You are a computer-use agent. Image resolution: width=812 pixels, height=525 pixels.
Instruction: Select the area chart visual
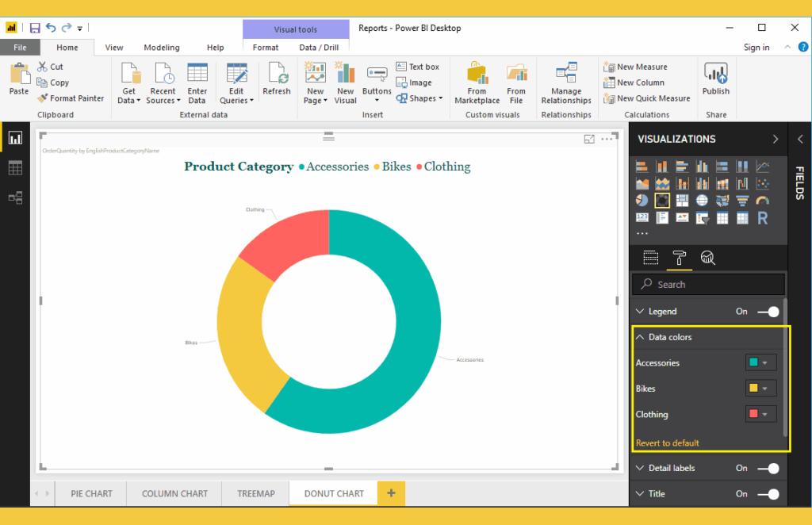(x=642, y=183)
